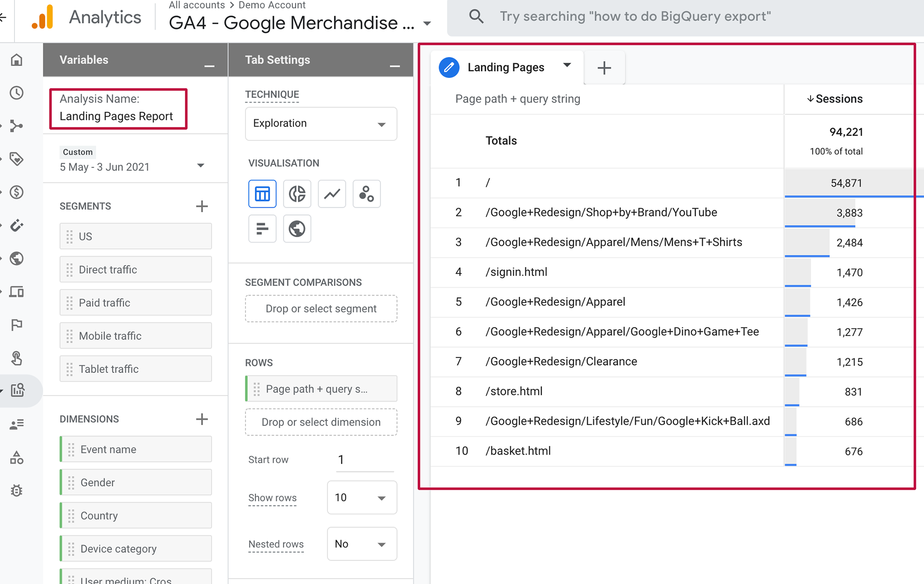Select the scatter plot visualisation

pyautogui.click(x=366, y=193)
